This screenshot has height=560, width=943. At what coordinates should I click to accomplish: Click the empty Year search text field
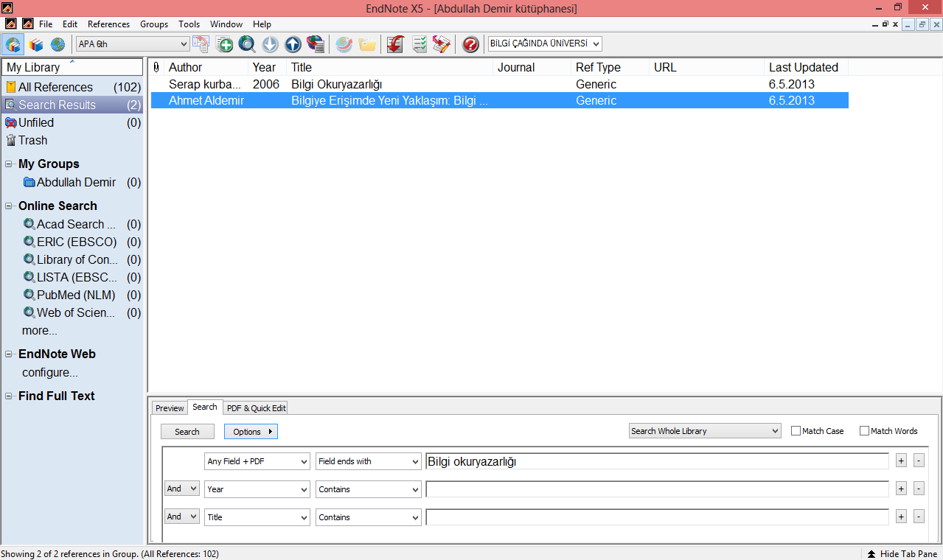[x=657, y=489]
